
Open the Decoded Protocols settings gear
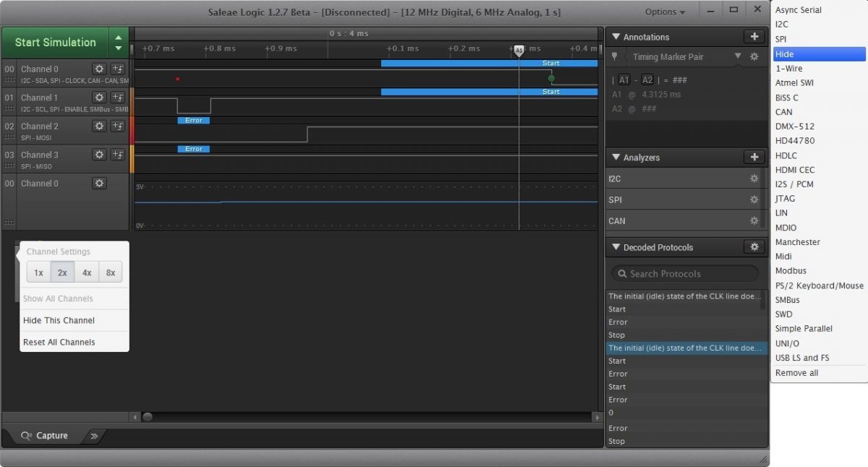pos(754,247)
